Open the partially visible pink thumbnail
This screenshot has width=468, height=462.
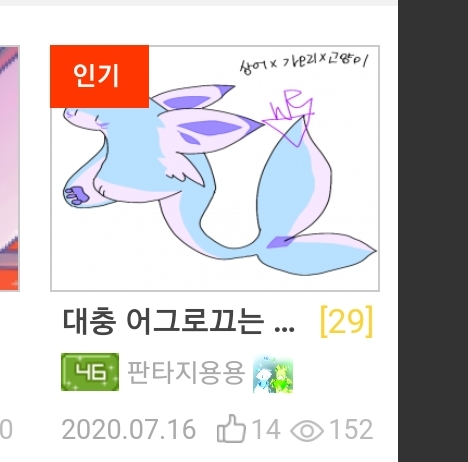coord(10,168)
